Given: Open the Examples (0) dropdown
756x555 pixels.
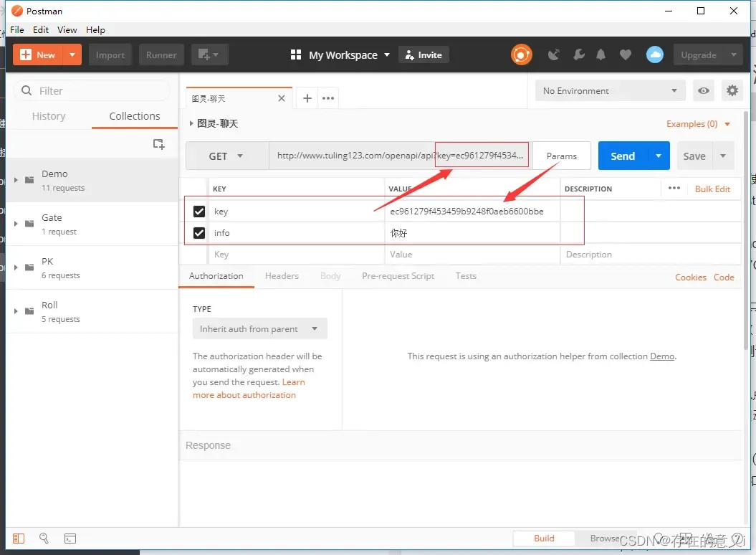Looking at the screenshot, I should coord(698,124).
